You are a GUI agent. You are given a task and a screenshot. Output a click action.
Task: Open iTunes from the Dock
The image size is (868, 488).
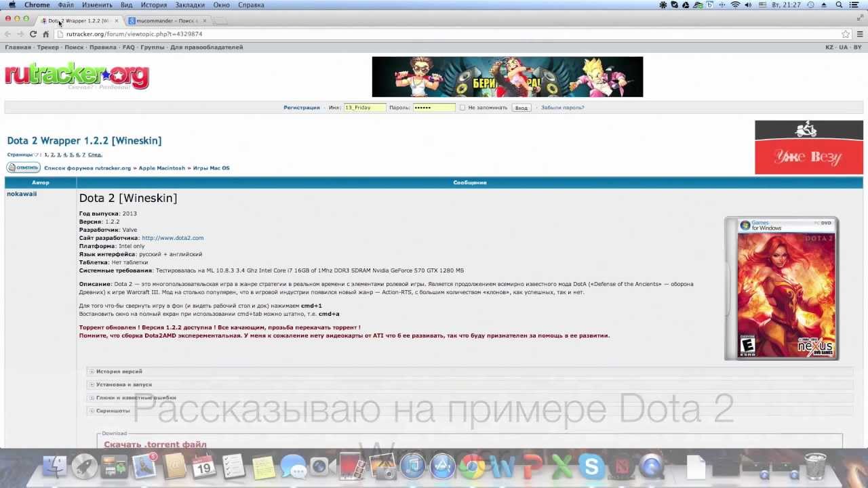412,467
